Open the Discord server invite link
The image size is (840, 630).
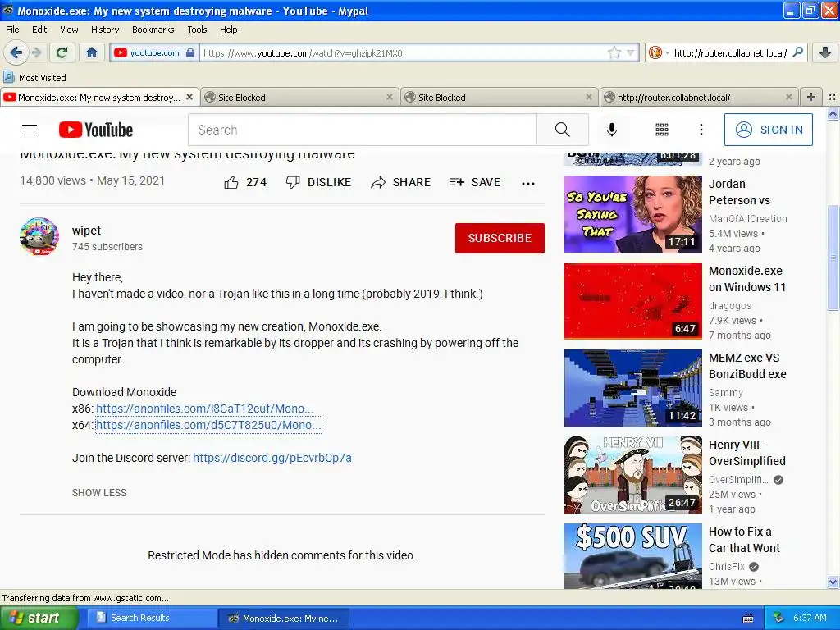272,458
